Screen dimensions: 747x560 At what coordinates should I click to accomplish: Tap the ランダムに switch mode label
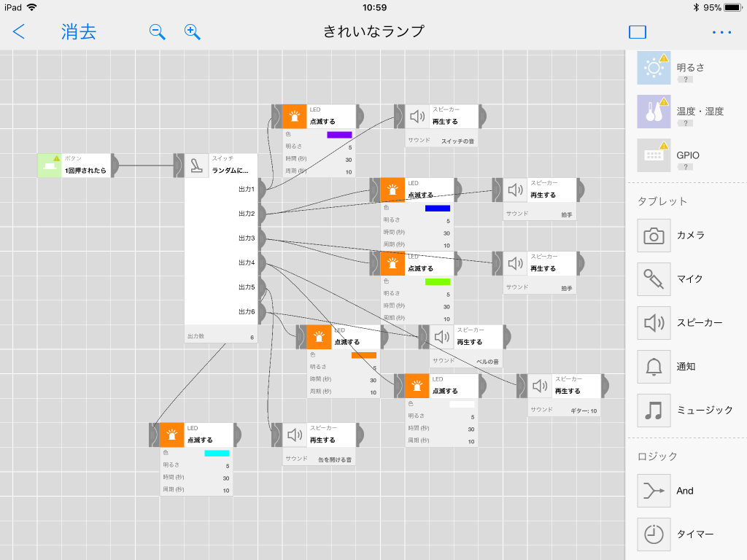click(x=230, y=171)
